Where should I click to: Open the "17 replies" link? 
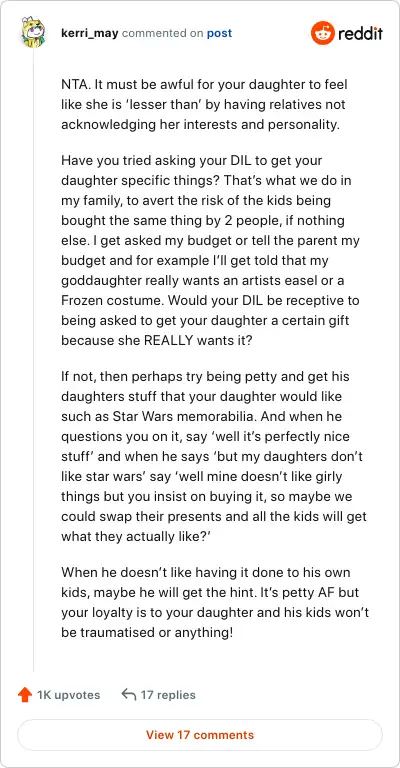click(168, 695)
